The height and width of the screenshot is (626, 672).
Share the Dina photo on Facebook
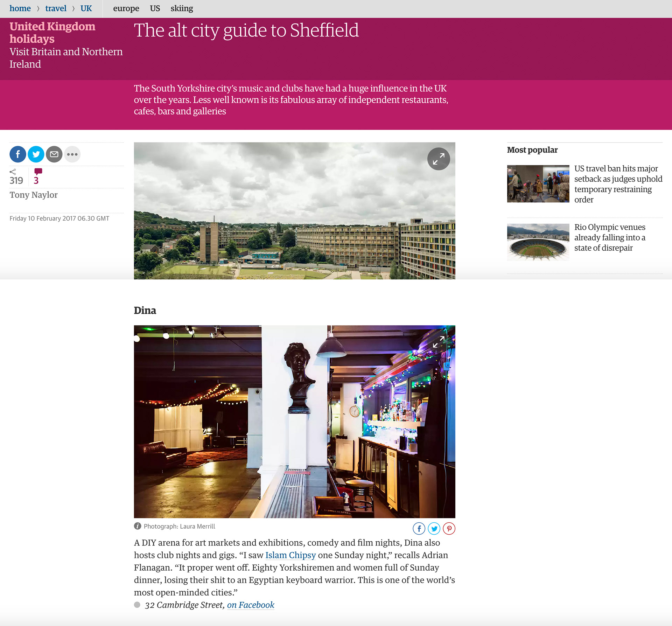click(419, 529)
